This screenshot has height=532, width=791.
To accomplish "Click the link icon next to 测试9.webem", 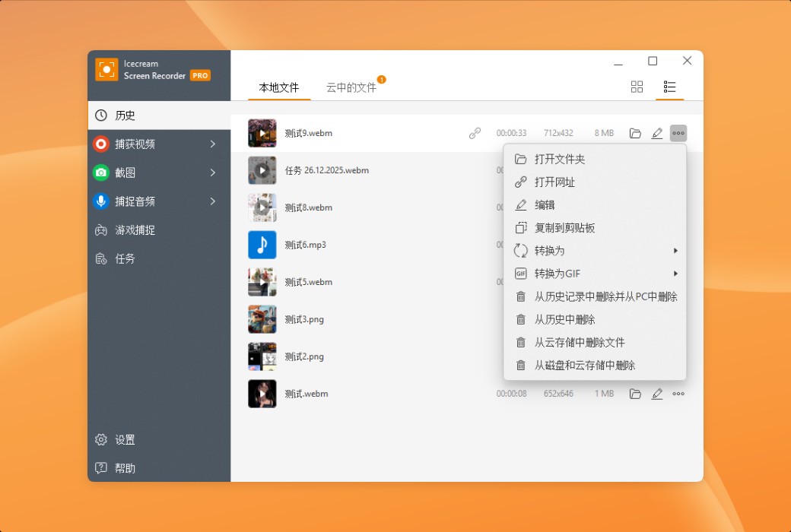I will [x=475, y=132].
